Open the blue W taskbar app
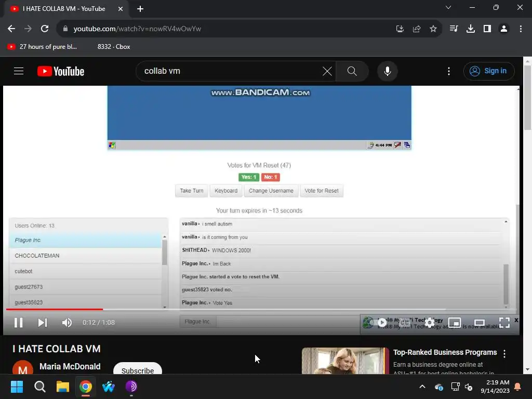532x399 pixels. pos(109,387)
